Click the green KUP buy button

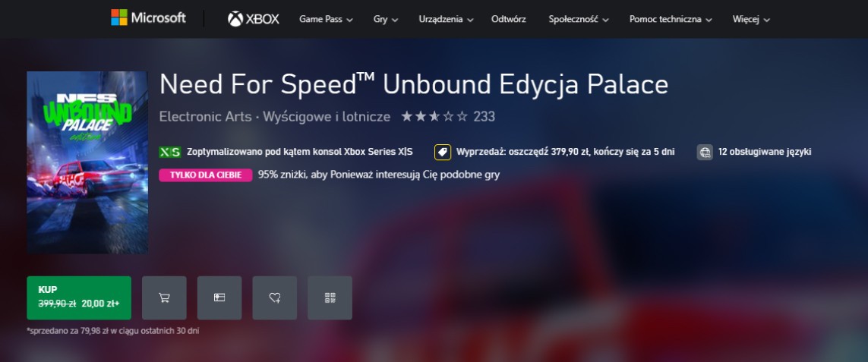79,297
